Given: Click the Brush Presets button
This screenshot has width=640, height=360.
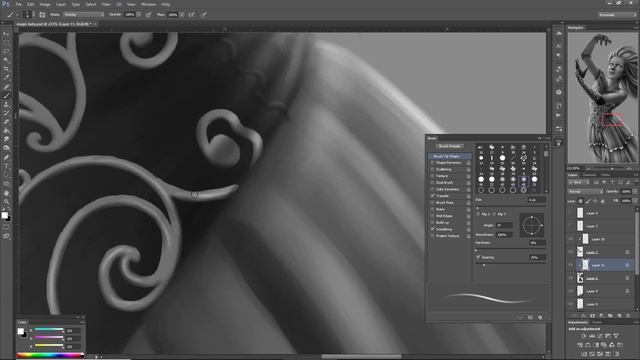Looking at the screenshot, I should pos(449,146).
